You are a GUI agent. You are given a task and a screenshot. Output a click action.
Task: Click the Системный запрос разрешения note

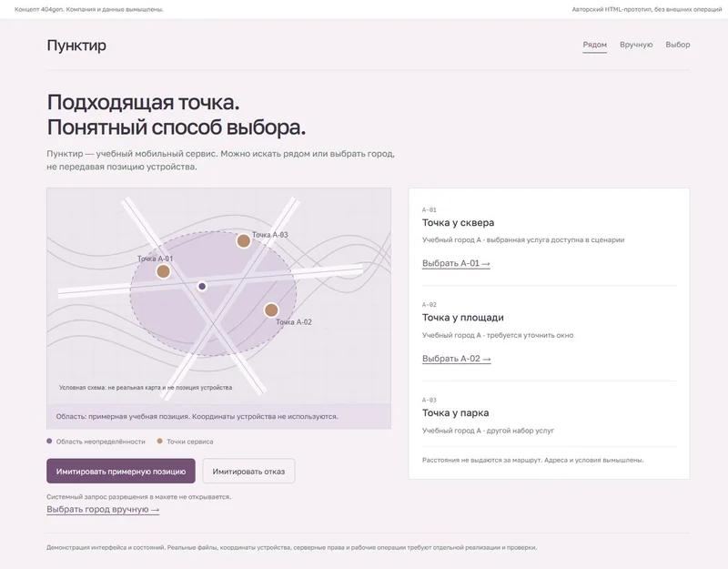[x=138, y=497]
